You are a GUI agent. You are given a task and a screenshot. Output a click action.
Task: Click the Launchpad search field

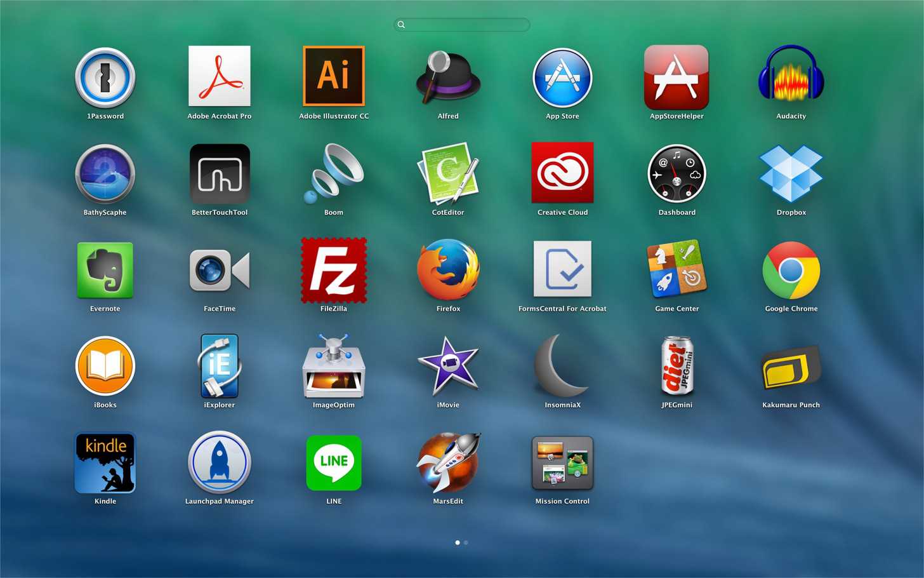coord(462,25)
